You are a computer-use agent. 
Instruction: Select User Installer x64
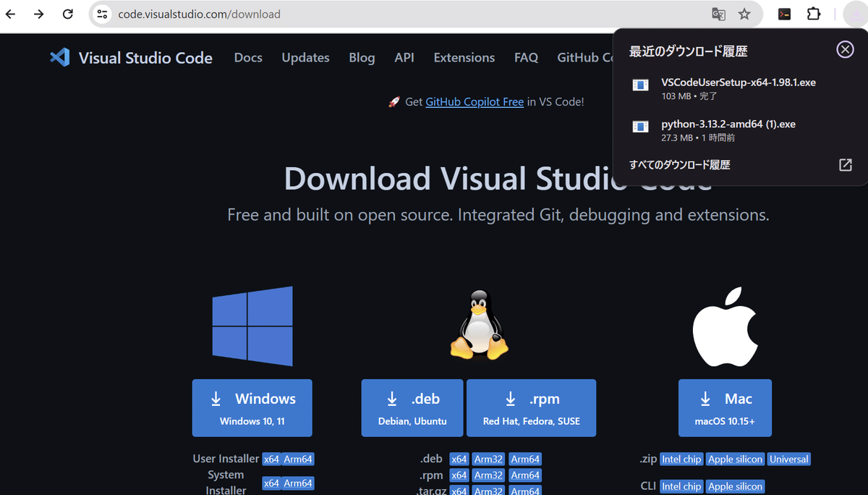point(271,459)
